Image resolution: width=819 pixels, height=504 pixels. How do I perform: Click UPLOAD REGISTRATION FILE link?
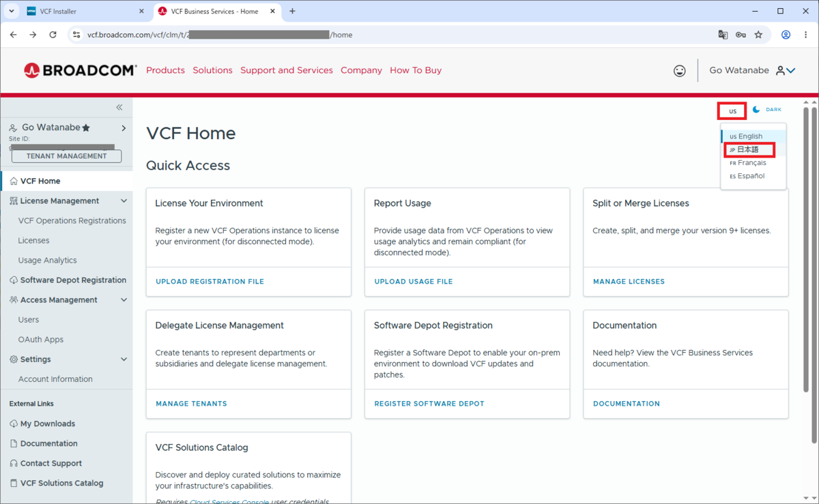click(x=210, y=282)
